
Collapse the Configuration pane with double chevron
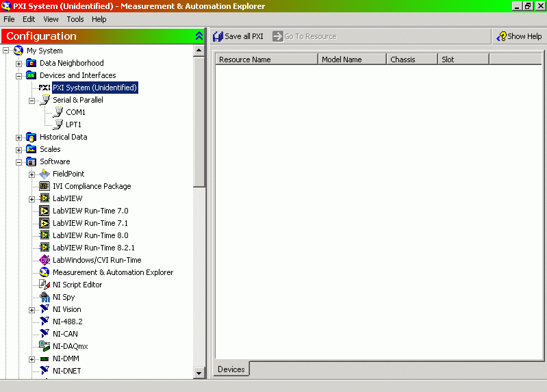(199, 36)
